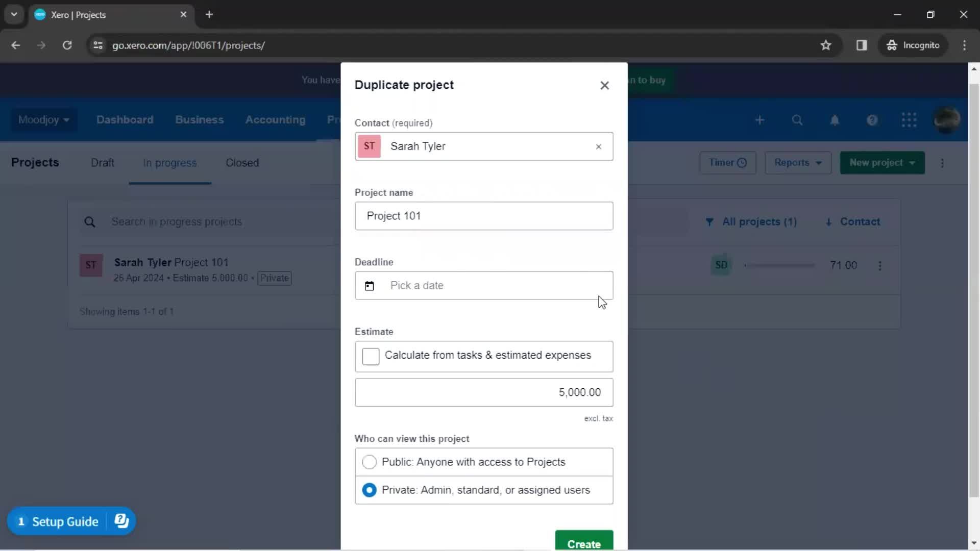
Task: Open the Dashboard menu
Action: click(125, 120)
